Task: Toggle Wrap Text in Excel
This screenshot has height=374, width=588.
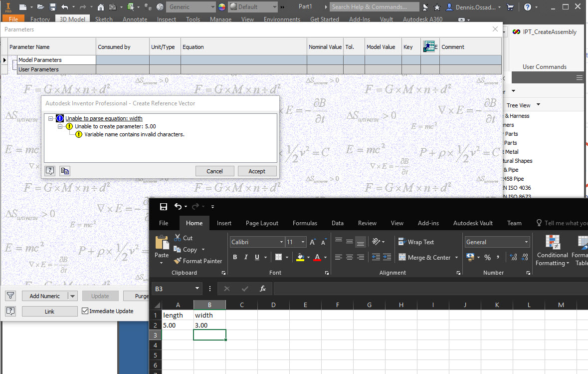Action: click(416, 242)
